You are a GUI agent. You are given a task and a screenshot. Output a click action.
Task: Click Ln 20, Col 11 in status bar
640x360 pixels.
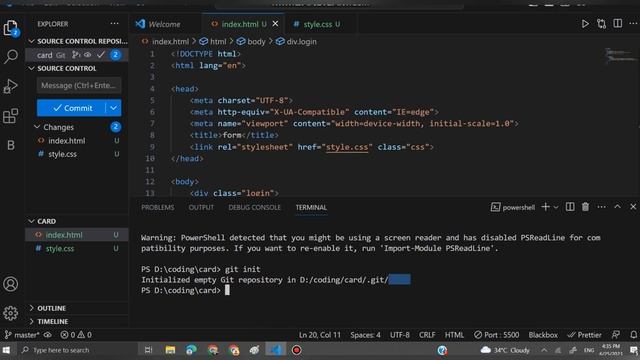320,335
